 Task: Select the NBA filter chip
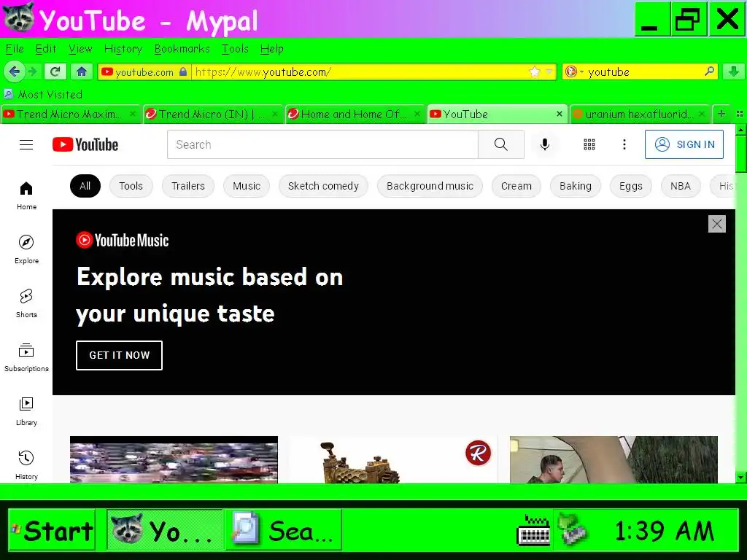(x=681, y=186)
